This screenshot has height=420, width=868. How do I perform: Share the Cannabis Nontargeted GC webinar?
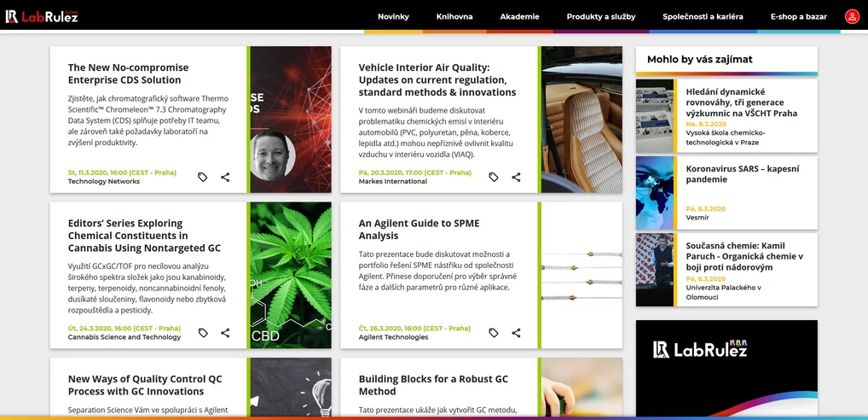pyautogui.click(x=225, y=333)
